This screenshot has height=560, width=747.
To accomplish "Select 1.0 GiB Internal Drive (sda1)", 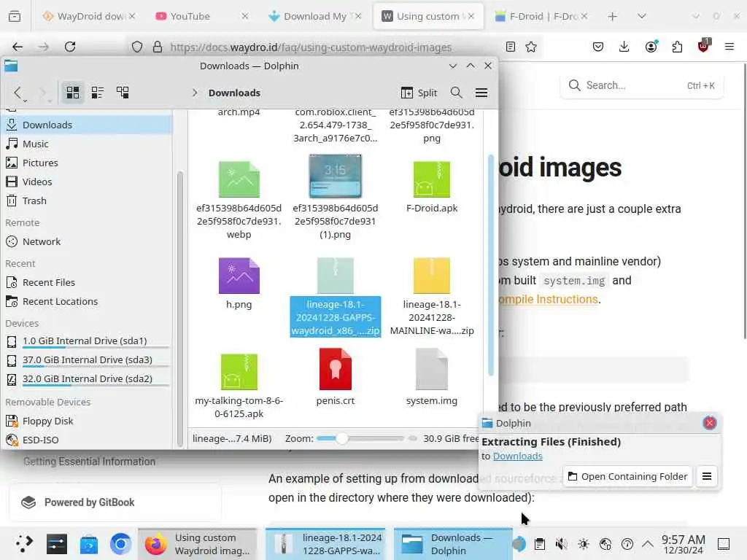I will (x=88, y=341).
